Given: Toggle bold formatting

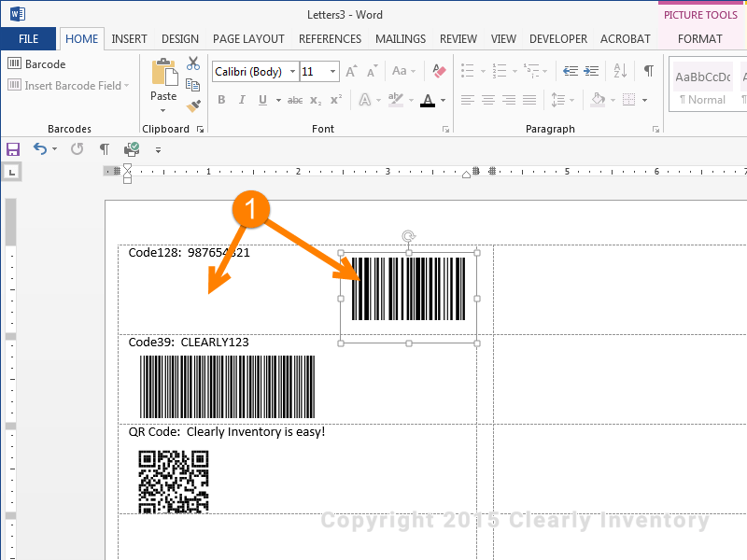Looking at the screenshot, I should point(221,100).
